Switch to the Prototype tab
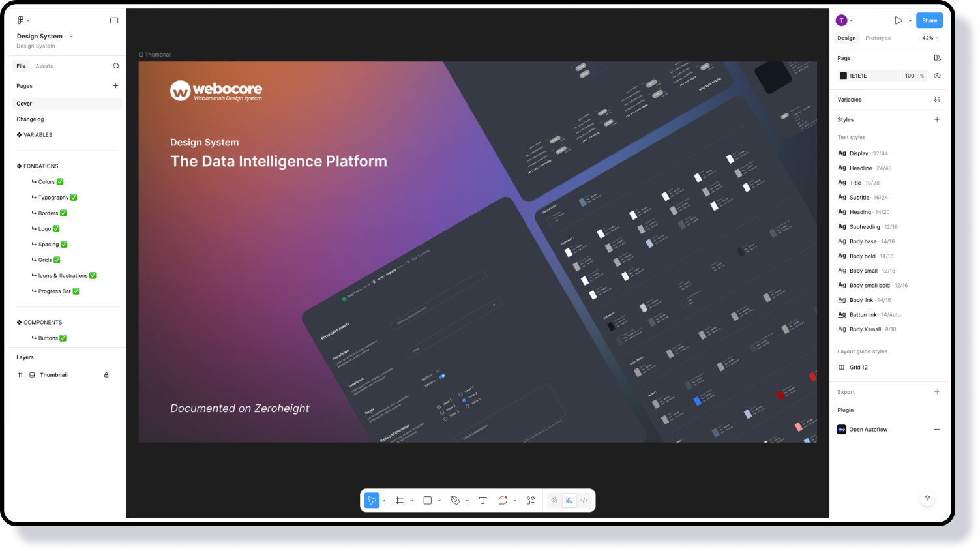The image size is (980, 551). [x=878, y=38]
